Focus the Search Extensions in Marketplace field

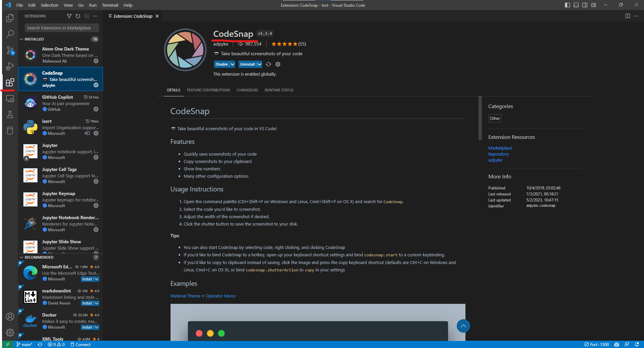point(62,28)
